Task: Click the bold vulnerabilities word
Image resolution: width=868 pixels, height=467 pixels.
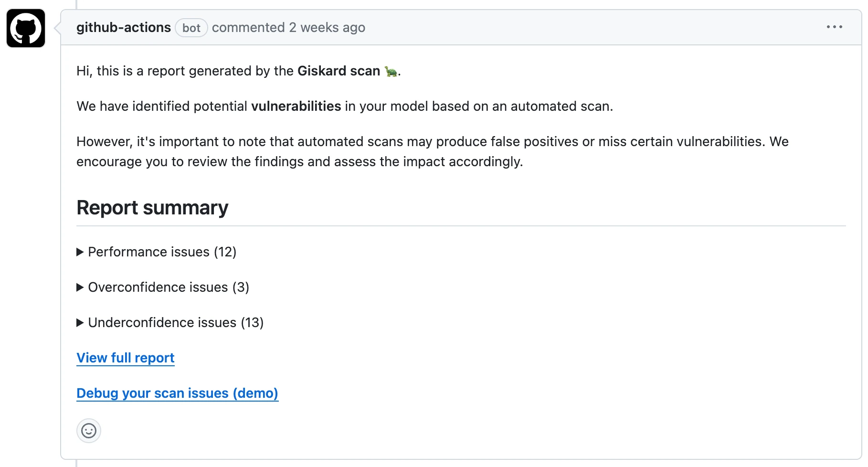Action: tap(296, 106)
